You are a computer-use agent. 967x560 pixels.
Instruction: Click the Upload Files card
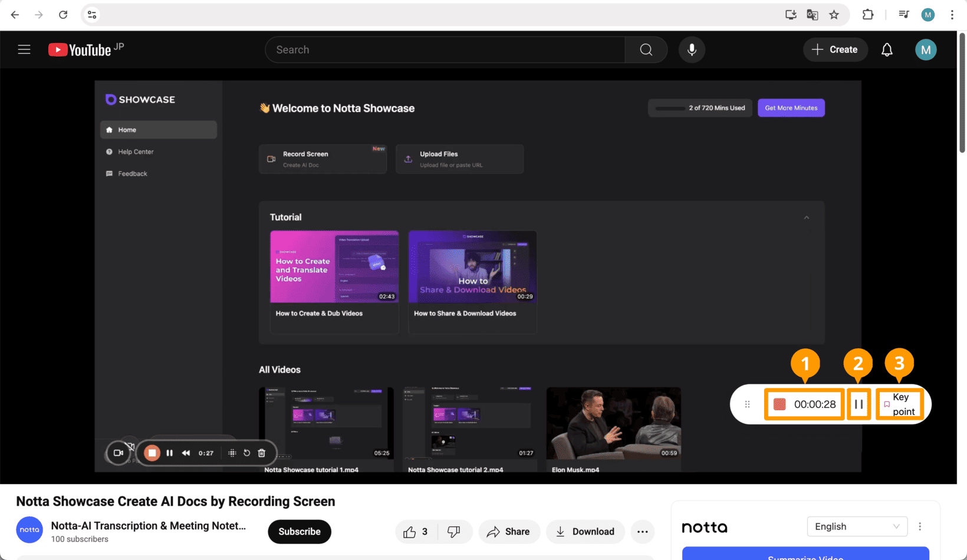[460, 159]
